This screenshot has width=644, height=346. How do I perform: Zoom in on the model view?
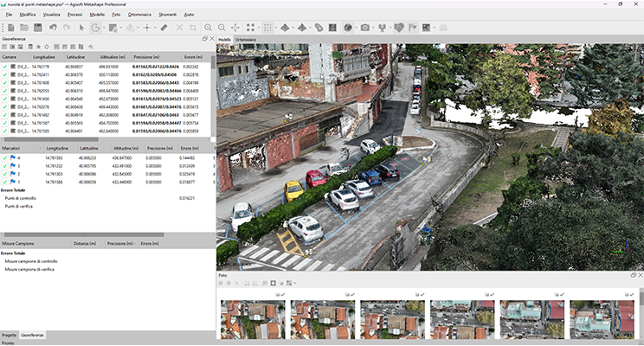pyautogui.click(x=209, y=28)
